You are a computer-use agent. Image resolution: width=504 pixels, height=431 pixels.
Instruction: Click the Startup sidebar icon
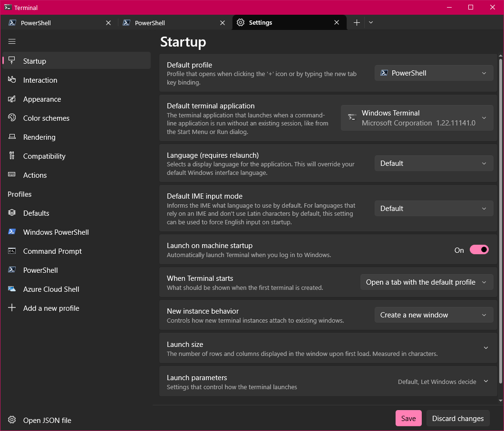[12, 61]
